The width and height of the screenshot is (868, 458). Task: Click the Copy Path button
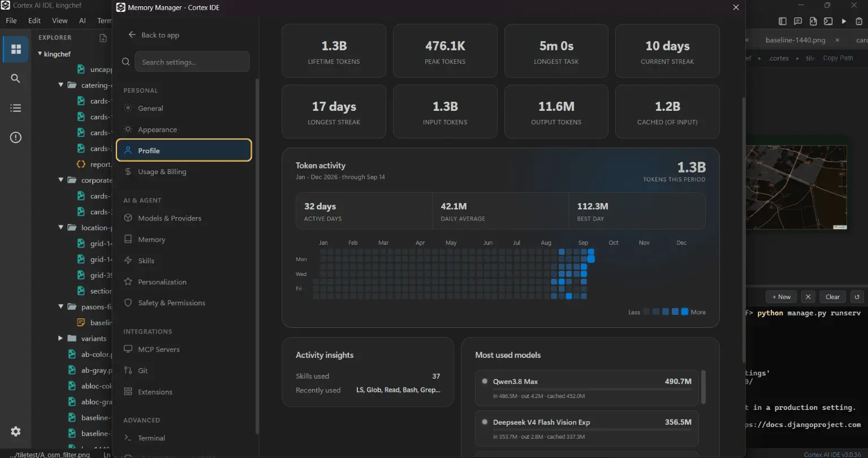838,58
